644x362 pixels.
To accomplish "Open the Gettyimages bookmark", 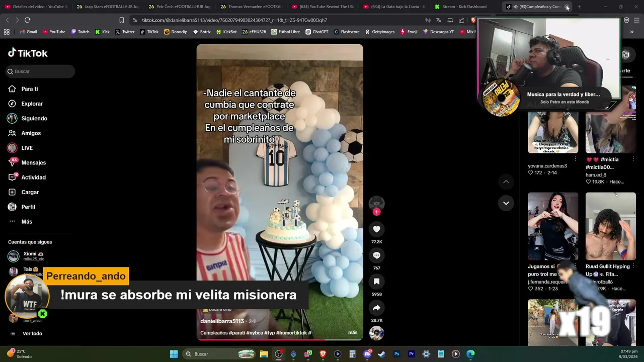I will (x=379, y=32).
